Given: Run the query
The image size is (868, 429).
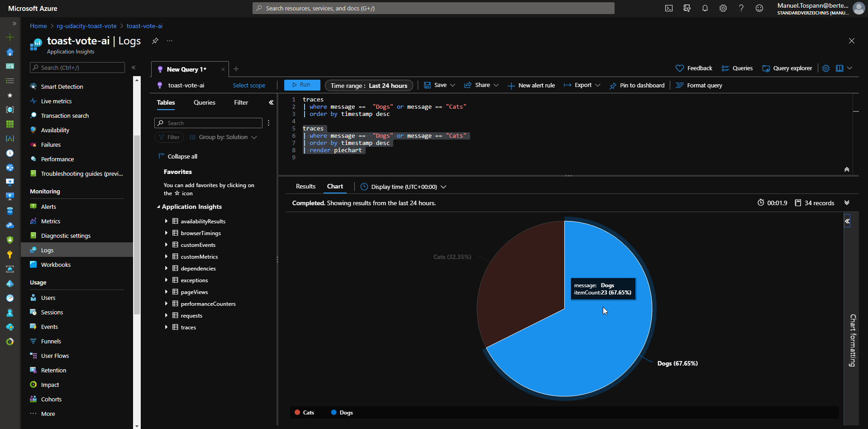Looking at the screenshot, I should point(302,85).
